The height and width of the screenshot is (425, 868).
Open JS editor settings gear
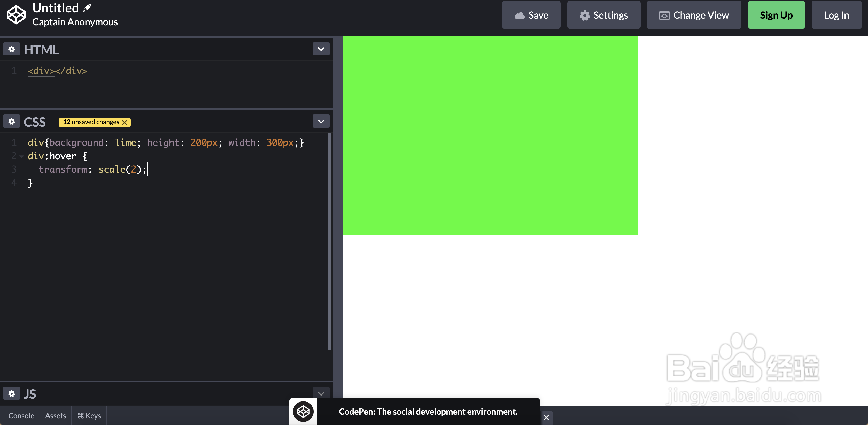click(x=11, y=394)
